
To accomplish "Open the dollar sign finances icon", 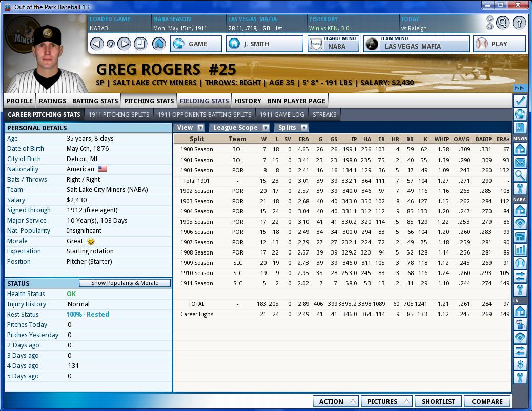I will tap(520, 364).
